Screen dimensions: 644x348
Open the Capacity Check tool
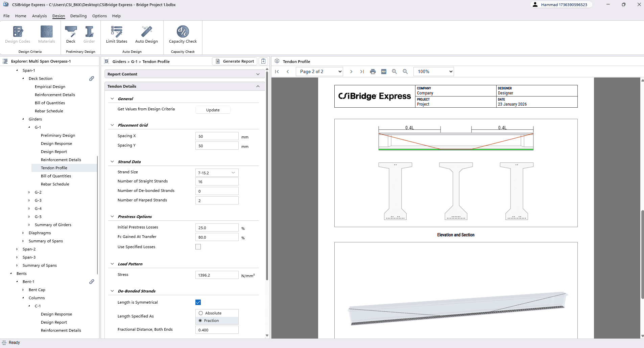[x=183, y=35]
